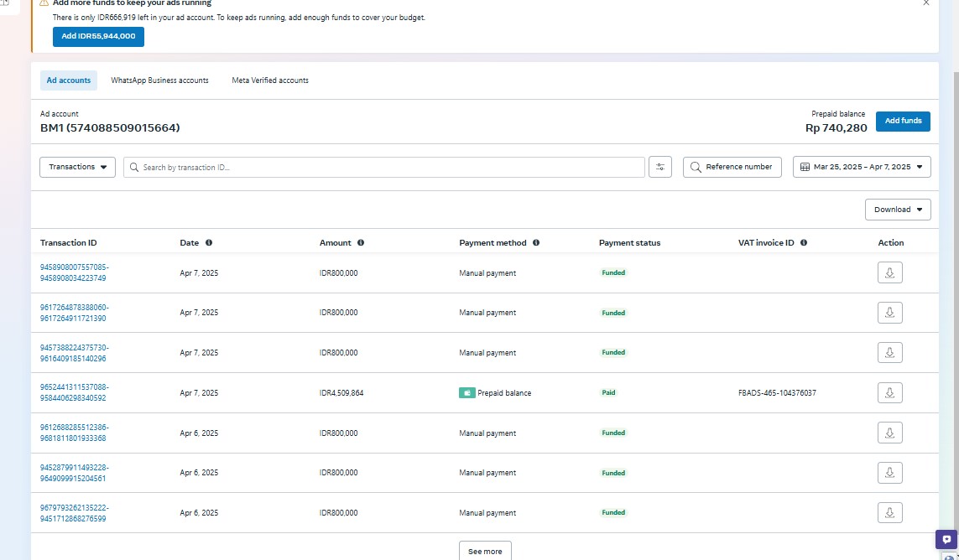
Task: Expand the Download dropdown menu
Action: point(898,210)
